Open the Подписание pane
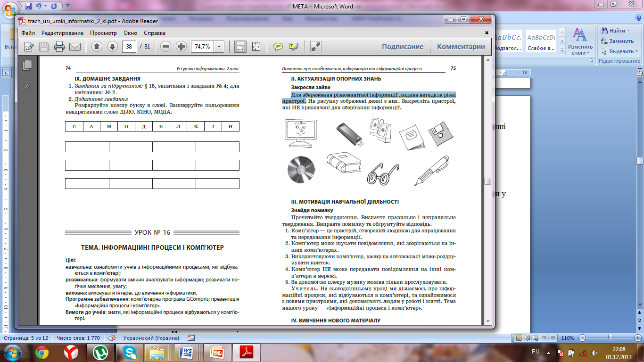This screenshot has width=644, height=362. pyautogui.click(x=403, y=47)
